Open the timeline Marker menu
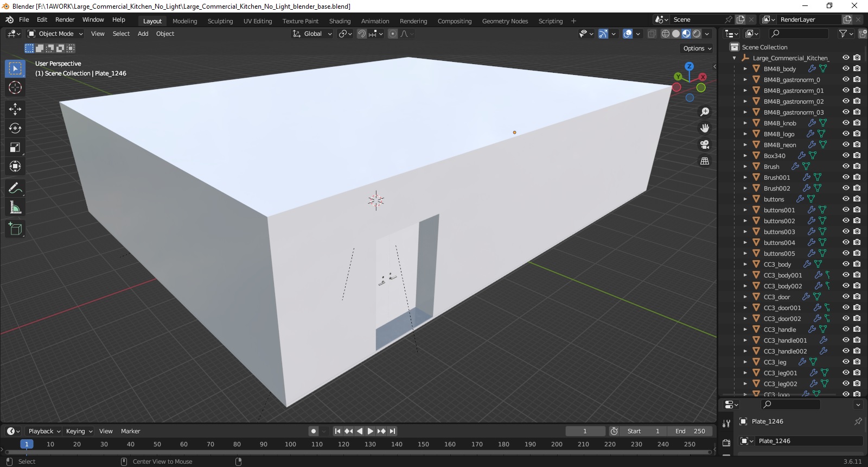The width and height of the screenshot is (868, 467). click(130, 431)
